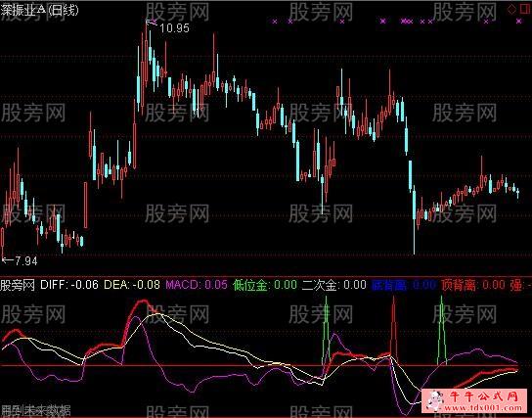Click the red 顶背离: 0.00 readout
This screenshot has width=532, height=418.
click(473, 285)
